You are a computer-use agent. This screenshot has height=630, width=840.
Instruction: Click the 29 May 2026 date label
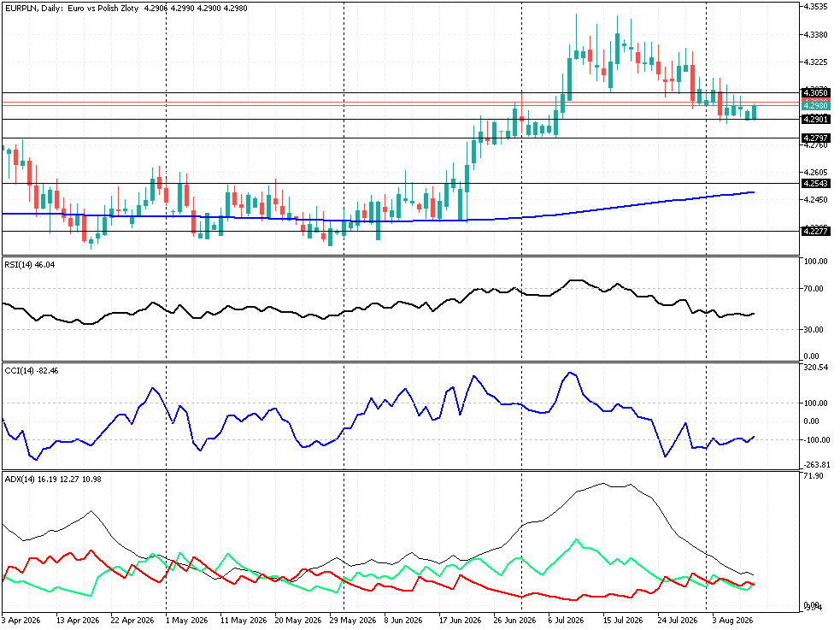click(x=353, y=621)
